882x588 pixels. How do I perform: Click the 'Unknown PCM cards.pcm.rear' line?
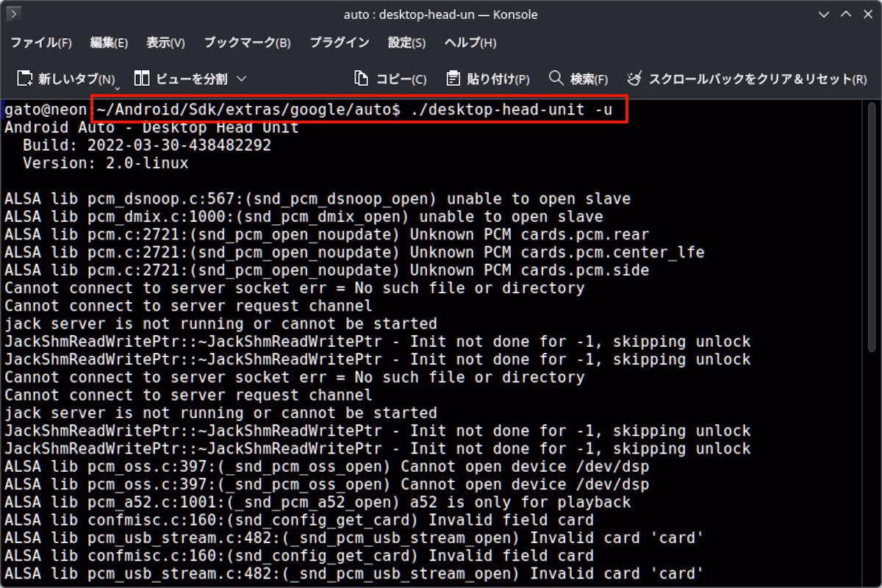327,235
